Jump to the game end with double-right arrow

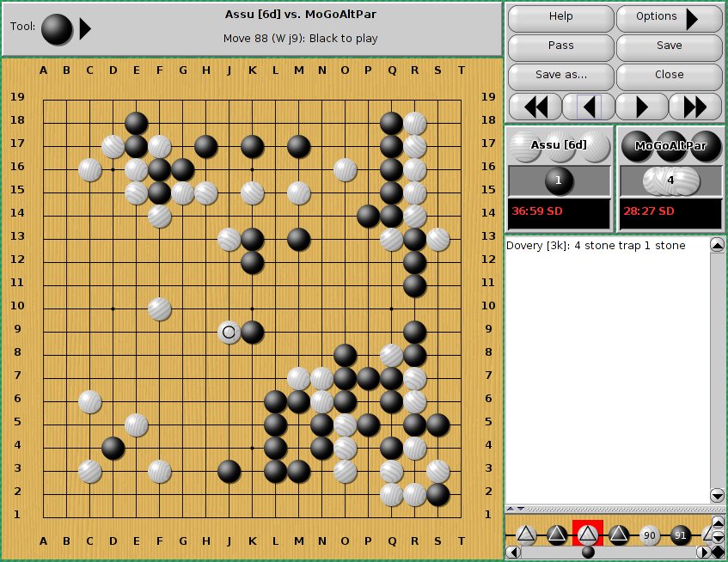[695, 107]
